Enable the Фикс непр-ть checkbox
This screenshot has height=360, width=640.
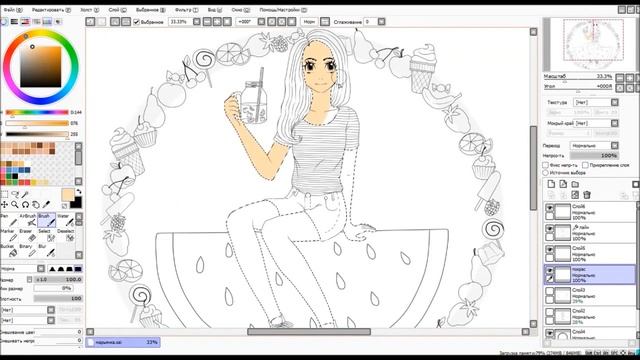(545, 165)
